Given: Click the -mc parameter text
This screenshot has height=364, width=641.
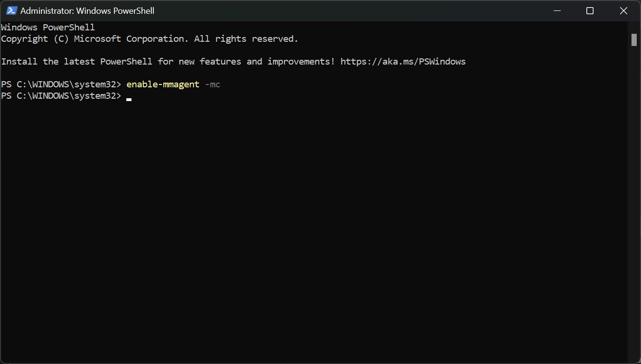Looking at the screenshot, I should tap(212, 84).
